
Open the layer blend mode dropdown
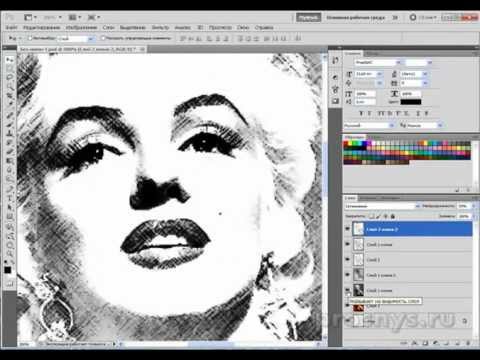382,206
